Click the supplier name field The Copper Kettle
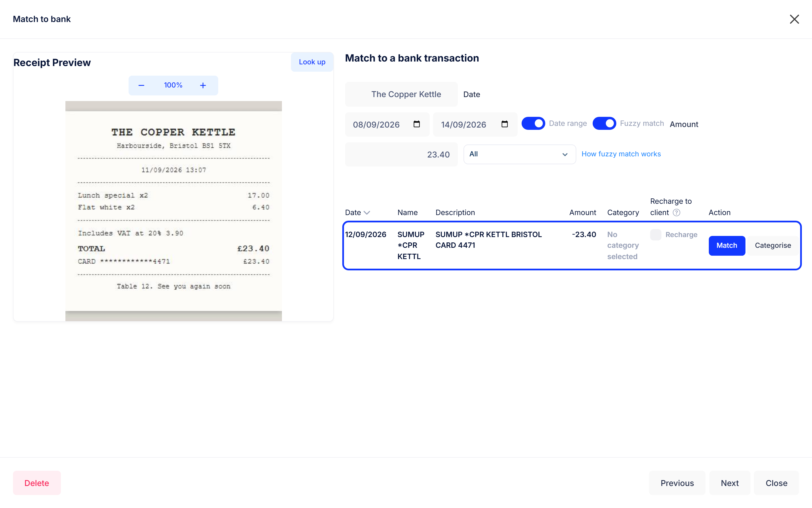The width and height of the screenshot is (812, 508). (x=401, y=94)
